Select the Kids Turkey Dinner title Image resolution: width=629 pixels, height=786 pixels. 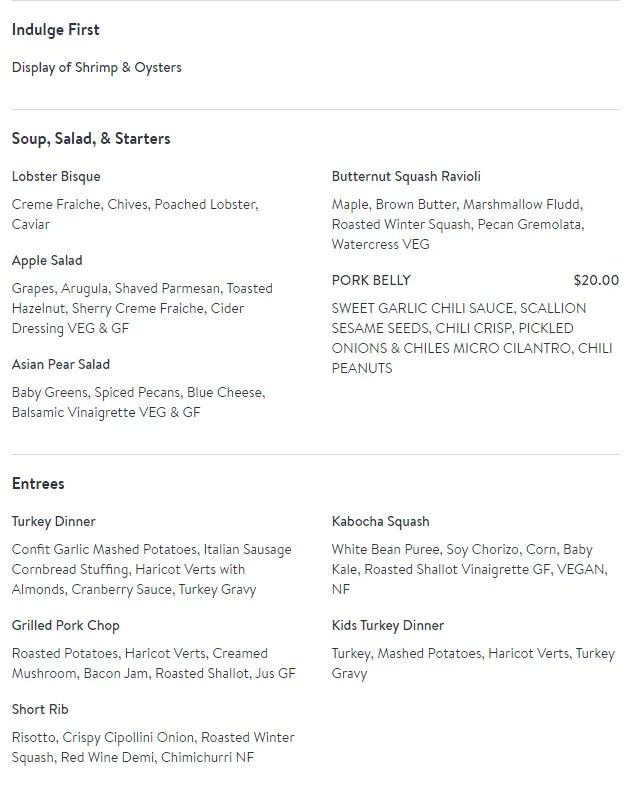[388, 626]
